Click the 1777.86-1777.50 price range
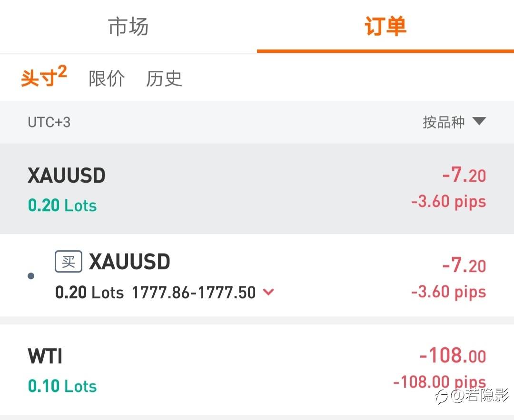514x420 pixels. click(194, 292)
